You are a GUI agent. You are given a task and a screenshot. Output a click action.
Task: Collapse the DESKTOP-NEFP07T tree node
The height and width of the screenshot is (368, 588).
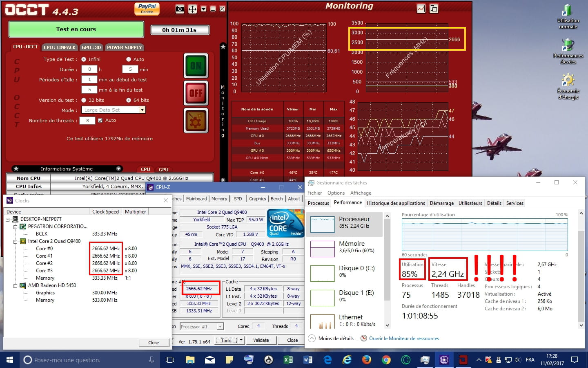(8, 219)
